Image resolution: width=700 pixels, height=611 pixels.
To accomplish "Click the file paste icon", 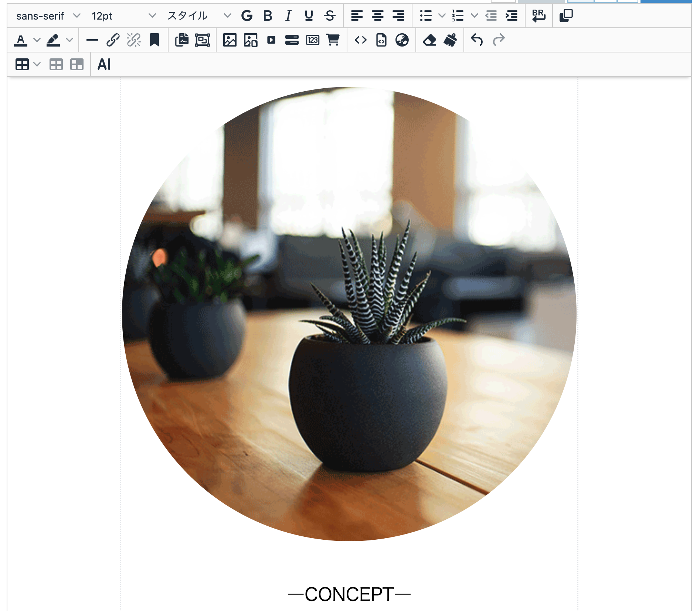I will point(181,40).
